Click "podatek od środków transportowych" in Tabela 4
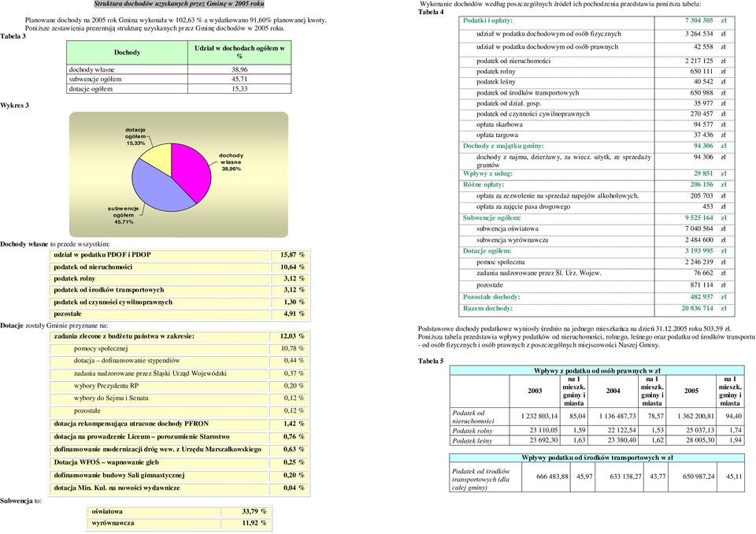 [x=528, y=93]
